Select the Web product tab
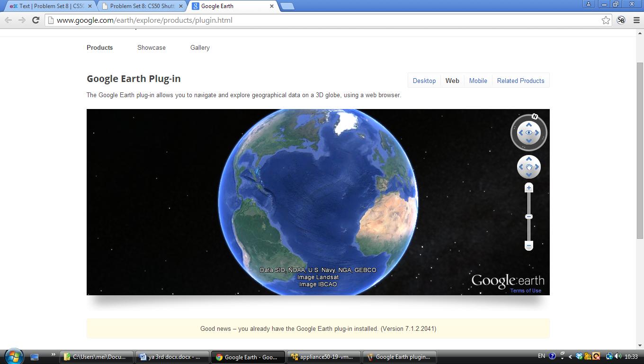 coord(452,81)
